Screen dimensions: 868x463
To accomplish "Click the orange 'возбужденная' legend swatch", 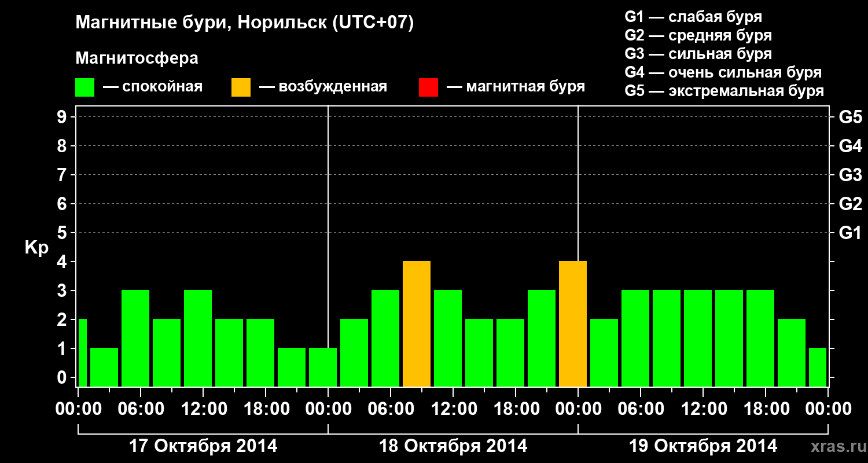I will point(241,87).
